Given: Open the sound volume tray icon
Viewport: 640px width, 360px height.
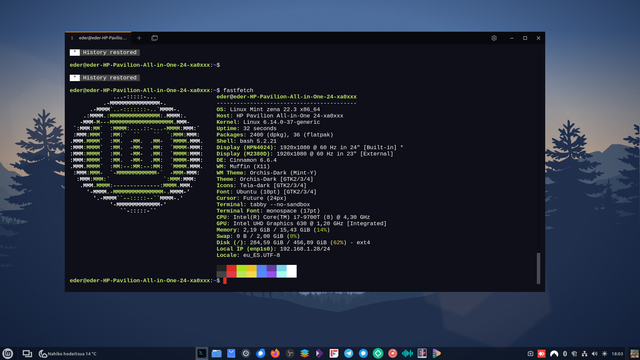Looking at the screenshot, I should pos(594,354).
